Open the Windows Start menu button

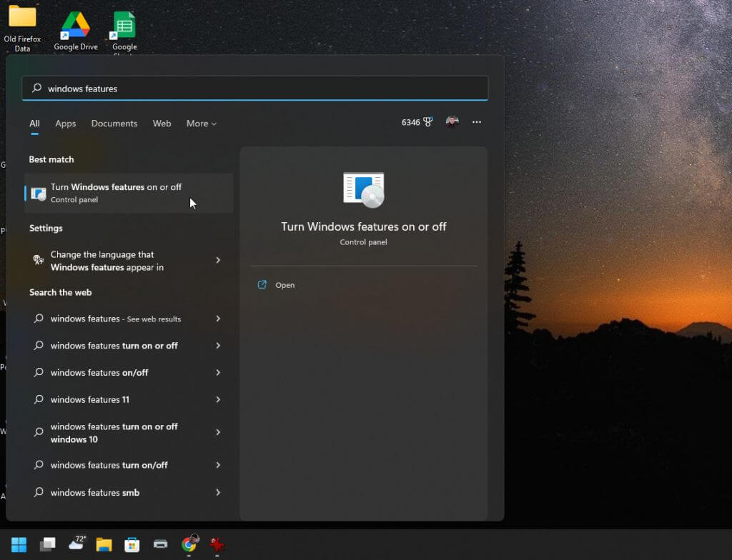[x=19, y=545]
